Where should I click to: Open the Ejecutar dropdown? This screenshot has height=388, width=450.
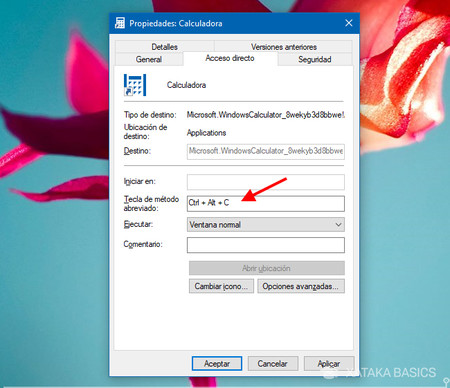tap(266, 225)
